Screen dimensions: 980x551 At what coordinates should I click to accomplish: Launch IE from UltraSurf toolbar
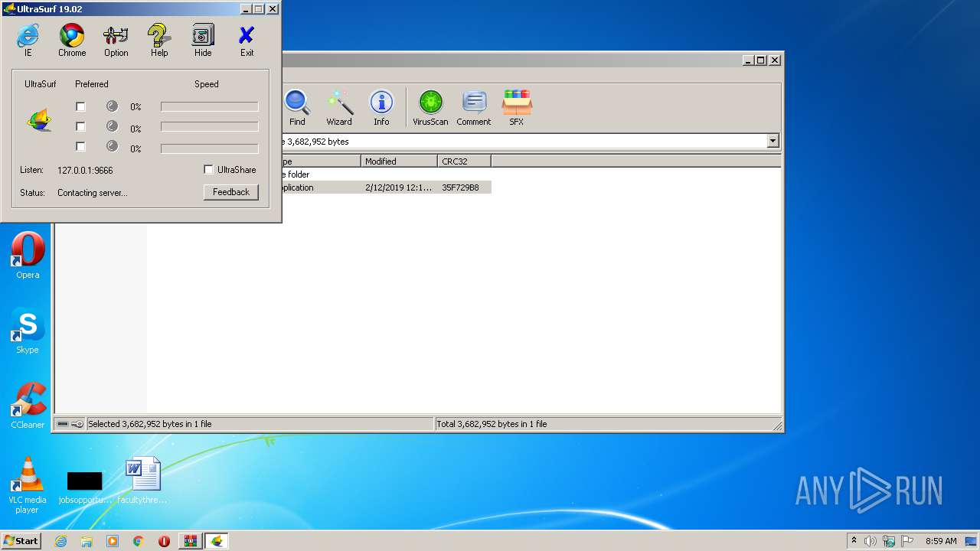[28, 41]
